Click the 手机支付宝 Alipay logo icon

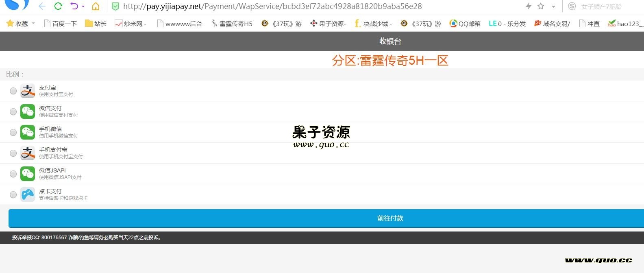tap(28, 153)
